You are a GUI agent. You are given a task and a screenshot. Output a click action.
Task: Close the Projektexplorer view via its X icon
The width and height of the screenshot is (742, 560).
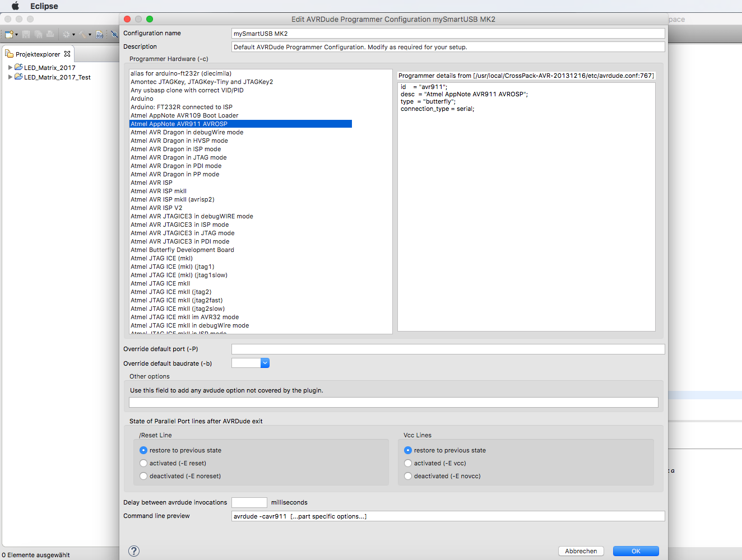tap(67, 54)
